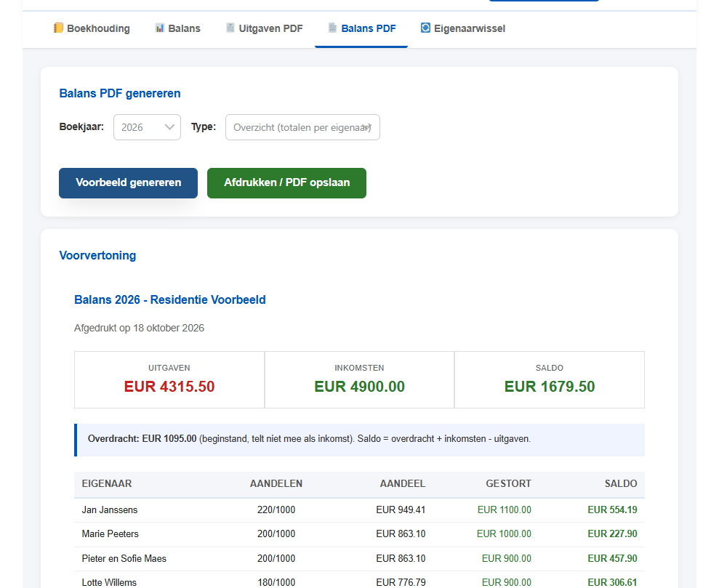Screen dimensions: 711x588
Task: Click the AANDEEL column header
Action: click(x=403, y=484)
